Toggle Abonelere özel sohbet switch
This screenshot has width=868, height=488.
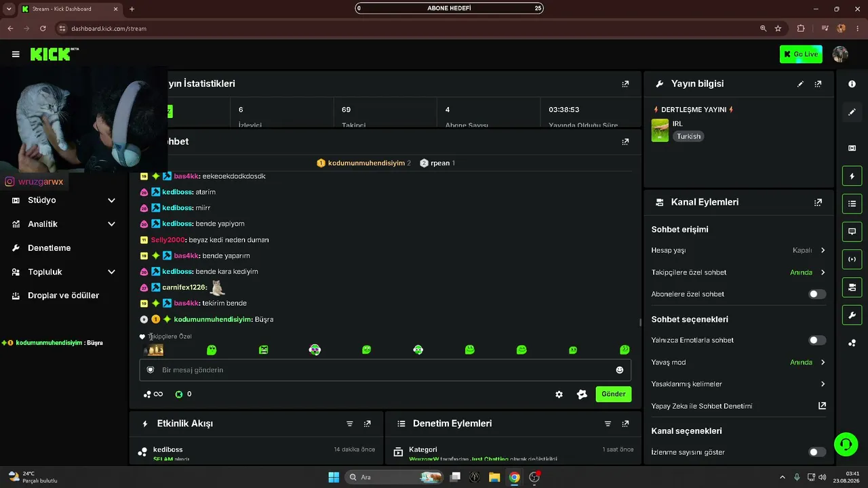coord(817,294)
